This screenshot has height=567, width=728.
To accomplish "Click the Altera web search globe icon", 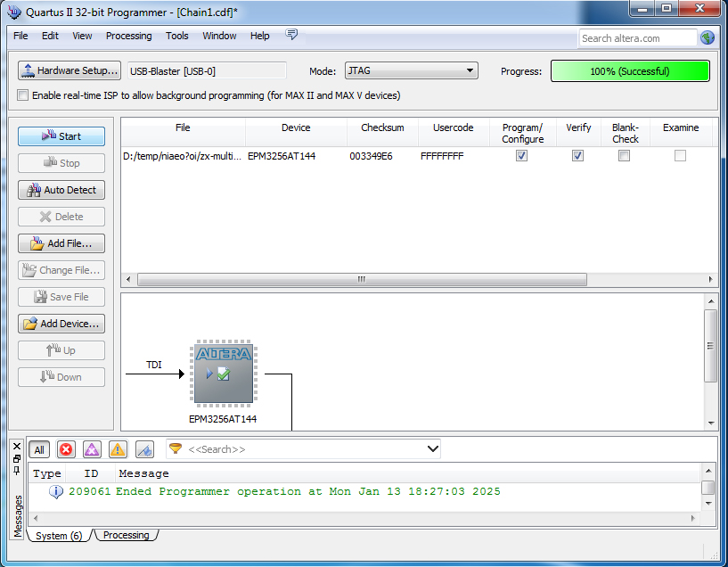I will [708, 37].
